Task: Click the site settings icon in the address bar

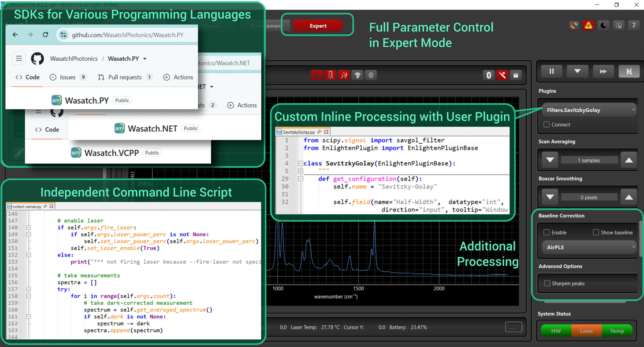Action: click(x=64, y=35)
